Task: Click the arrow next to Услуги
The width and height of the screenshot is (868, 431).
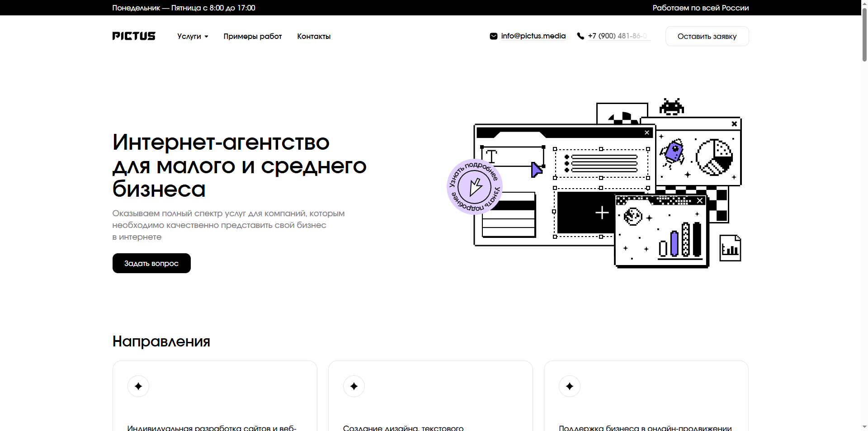Action: click(x=207, y=37)
